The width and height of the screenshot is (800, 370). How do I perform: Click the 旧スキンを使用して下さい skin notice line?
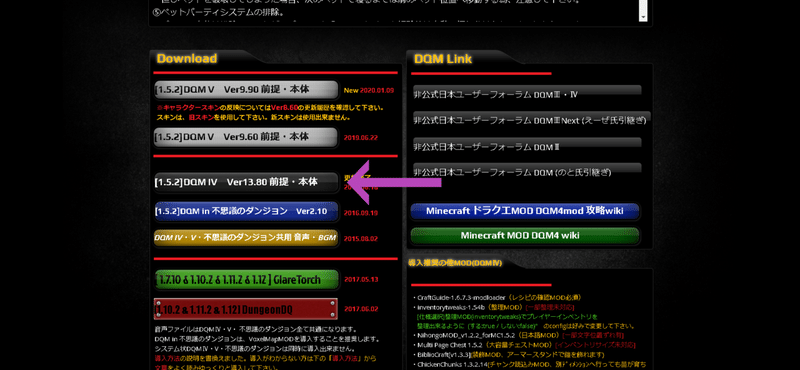253,117
